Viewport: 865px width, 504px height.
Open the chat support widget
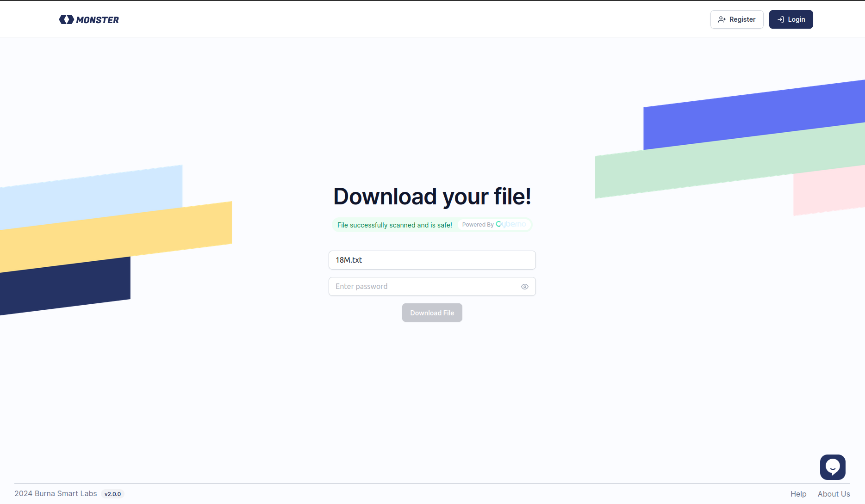[x=833, y=467]
